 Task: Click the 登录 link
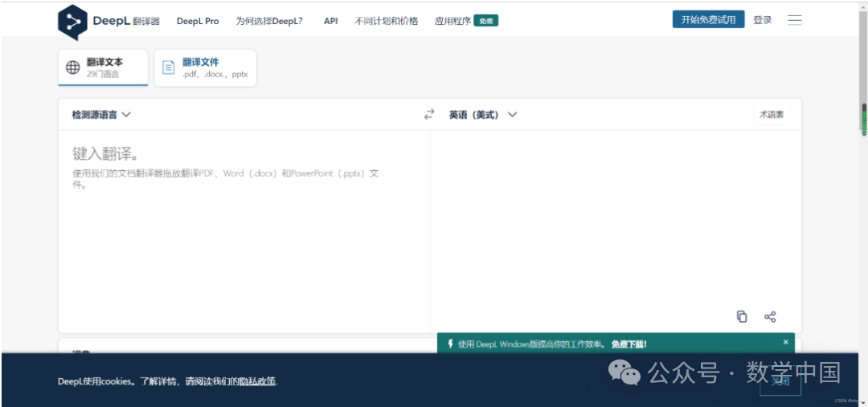762,20
